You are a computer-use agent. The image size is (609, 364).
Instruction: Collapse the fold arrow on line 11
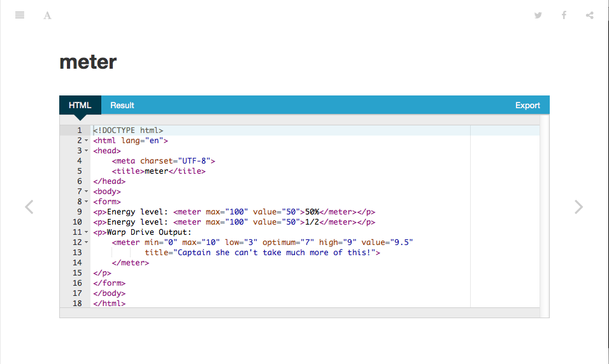86,232
